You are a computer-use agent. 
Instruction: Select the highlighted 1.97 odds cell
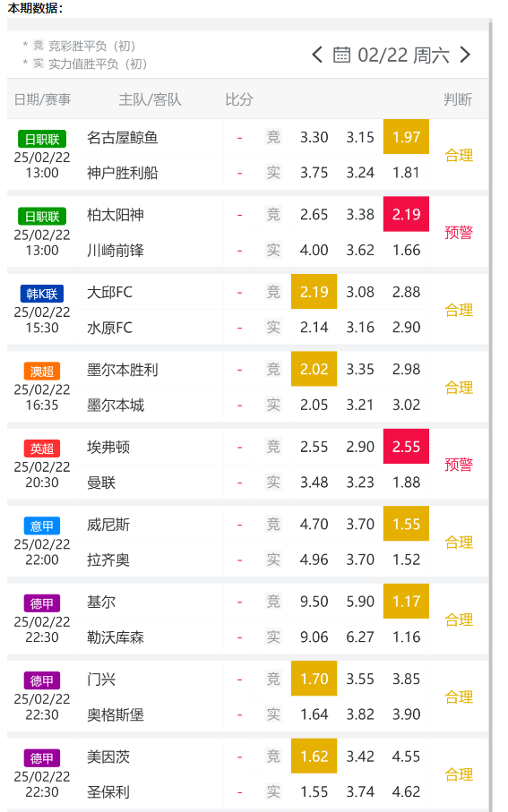(x=406, y=137)
